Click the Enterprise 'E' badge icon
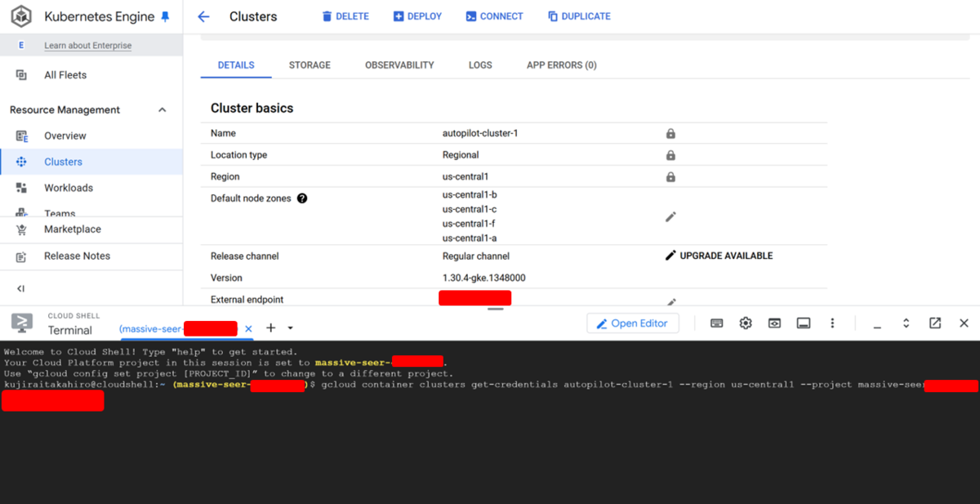Screen dimensions: 980x504 pos(22,46)
